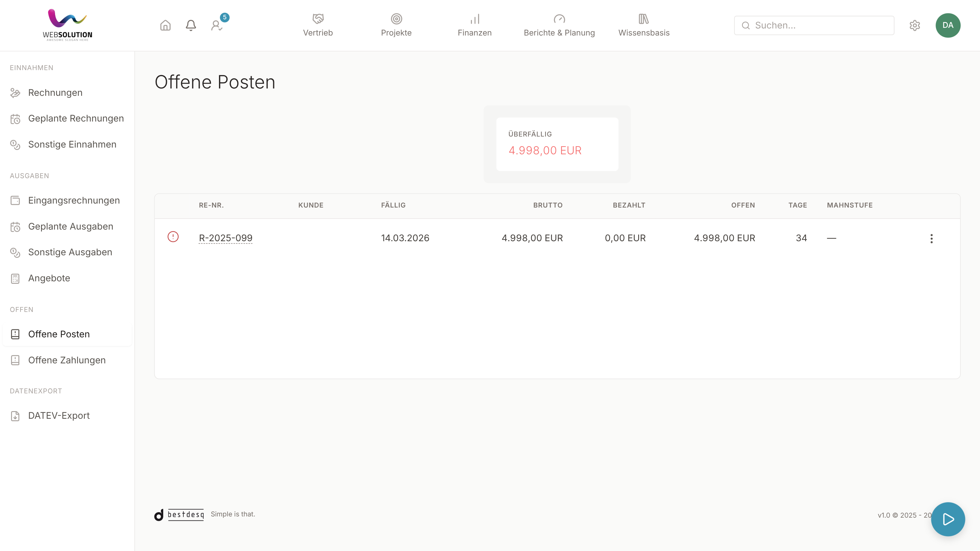Click the WebSolution logo
980x551 pixels.
click(x=67, y=25)
